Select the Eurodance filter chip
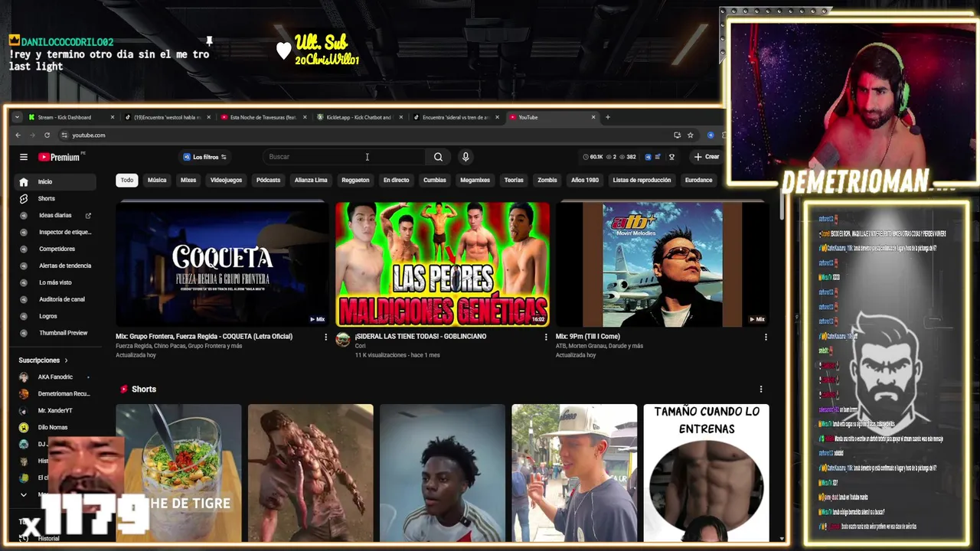 point(698,181)
